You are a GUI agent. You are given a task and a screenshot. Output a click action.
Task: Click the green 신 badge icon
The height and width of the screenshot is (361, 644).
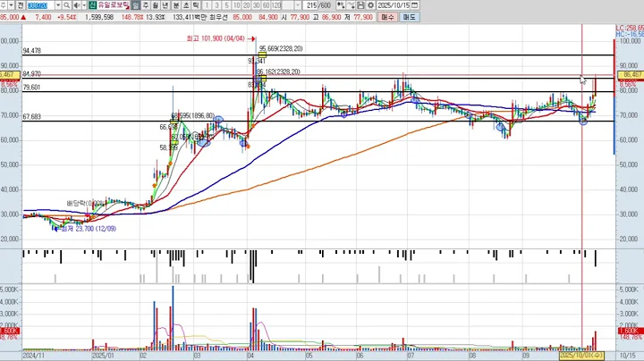tap(92, 5)
